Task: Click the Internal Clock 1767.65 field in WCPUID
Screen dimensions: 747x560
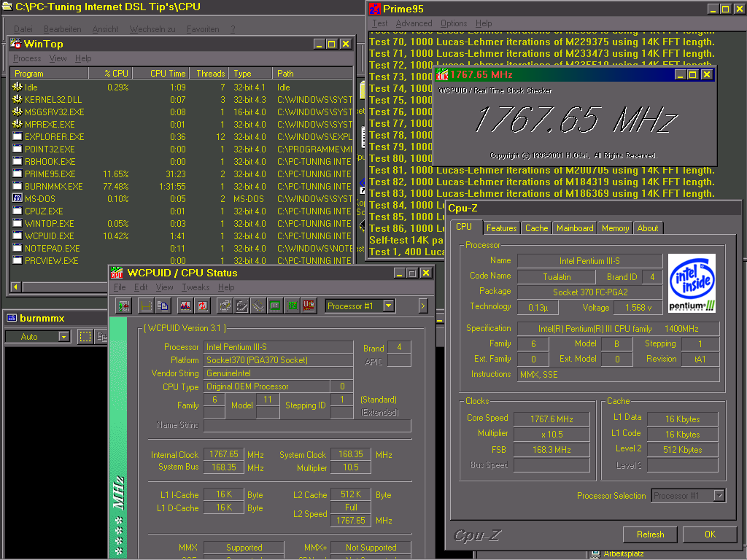Action: (x=224, y=454)
